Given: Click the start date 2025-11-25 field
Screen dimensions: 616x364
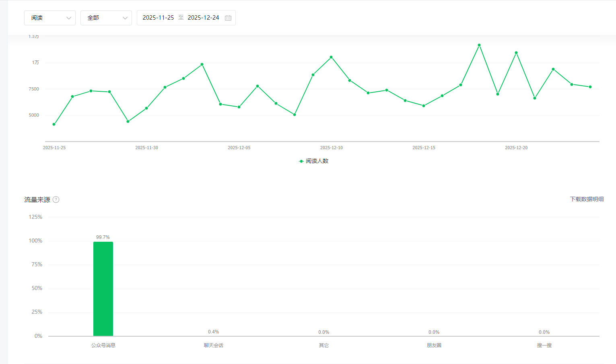Looking at the screenshot, I should [158, 18].
